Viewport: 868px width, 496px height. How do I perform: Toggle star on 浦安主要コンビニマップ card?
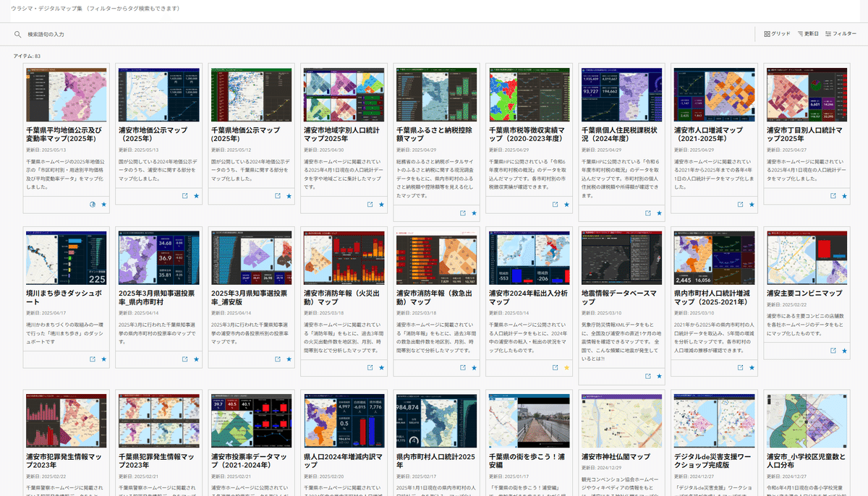[845, 350]
